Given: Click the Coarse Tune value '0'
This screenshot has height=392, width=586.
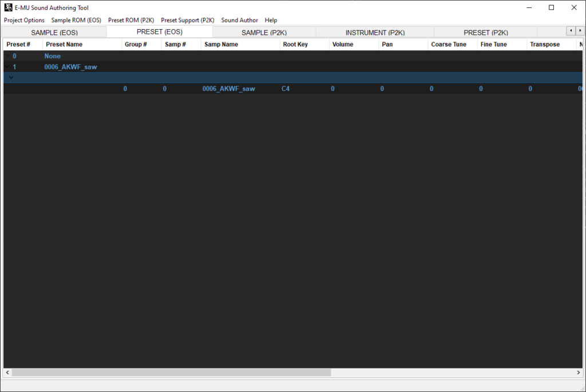Looking at the screenshot, I should point(431,89).
